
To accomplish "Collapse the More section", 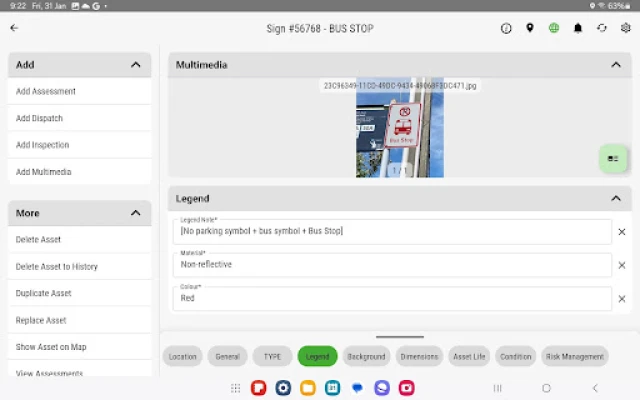I will pyautogui.click(x=135, y=213).
